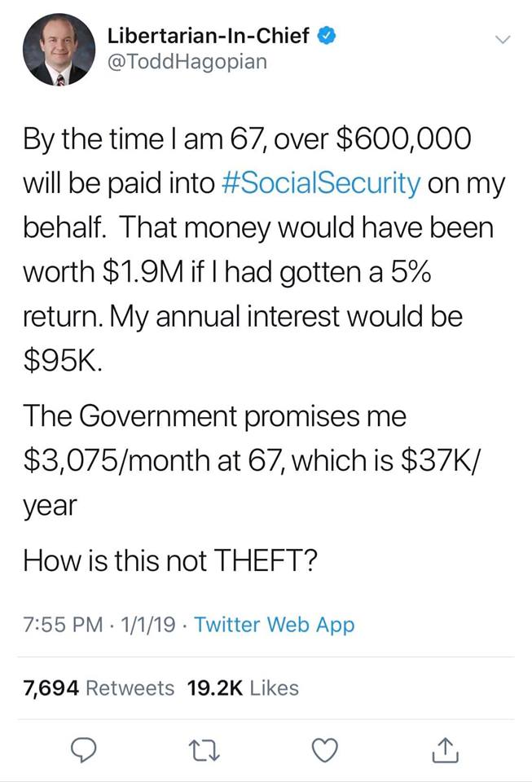Click the "How is this not THEFT?" line

pos(170,560)
